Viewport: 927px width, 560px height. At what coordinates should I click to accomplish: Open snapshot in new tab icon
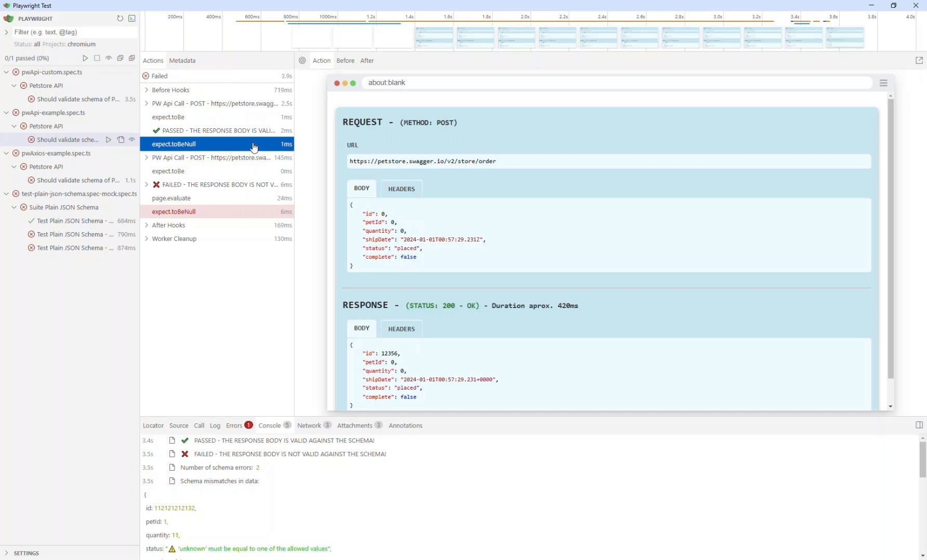point(919,61)
